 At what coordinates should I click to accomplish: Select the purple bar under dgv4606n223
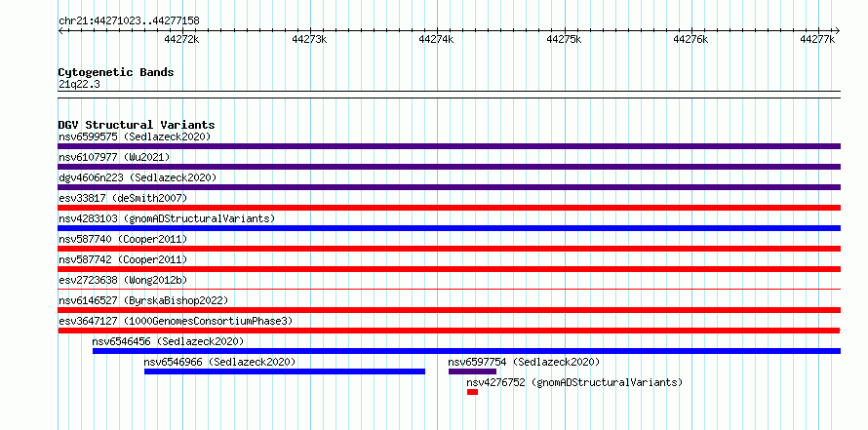click(x=449, y=187)
